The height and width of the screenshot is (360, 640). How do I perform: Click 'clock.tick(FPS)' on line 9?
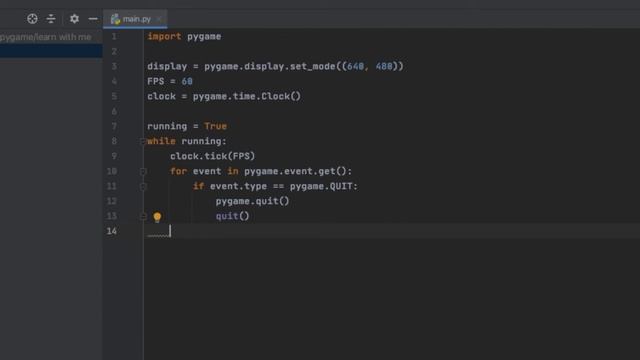pos(213,156)
